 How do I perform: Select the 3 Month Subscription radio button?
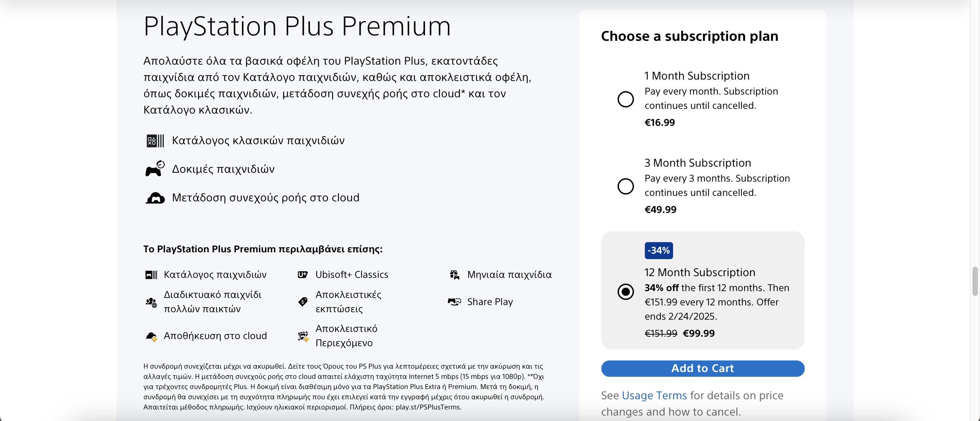(x=625, y=186)
